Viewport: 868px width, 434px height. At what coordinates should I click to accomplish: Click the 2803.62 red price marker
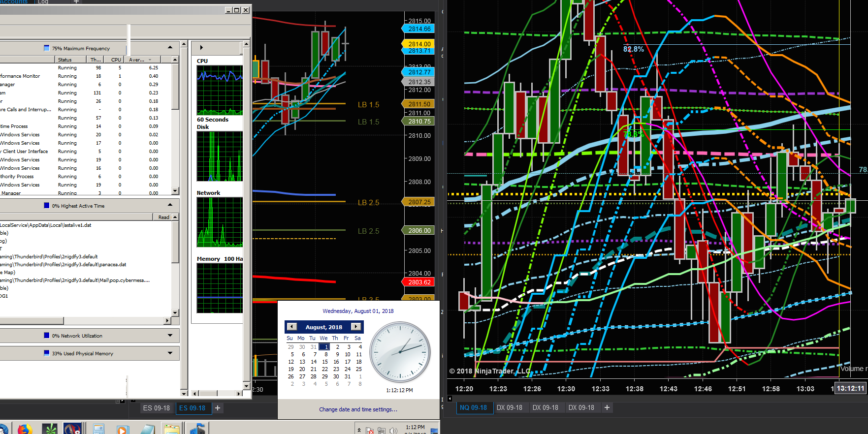pyautogui.click(x=419, y=282)
